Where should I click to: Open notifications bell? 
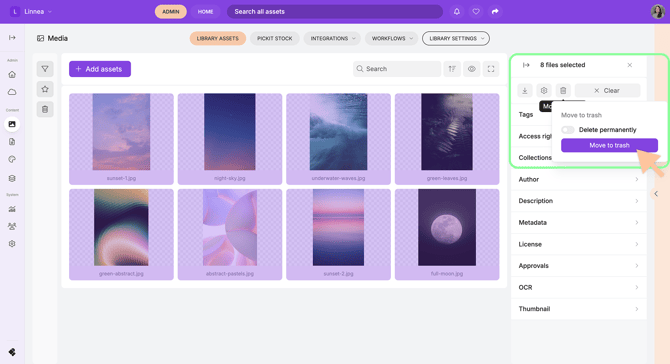457,12
